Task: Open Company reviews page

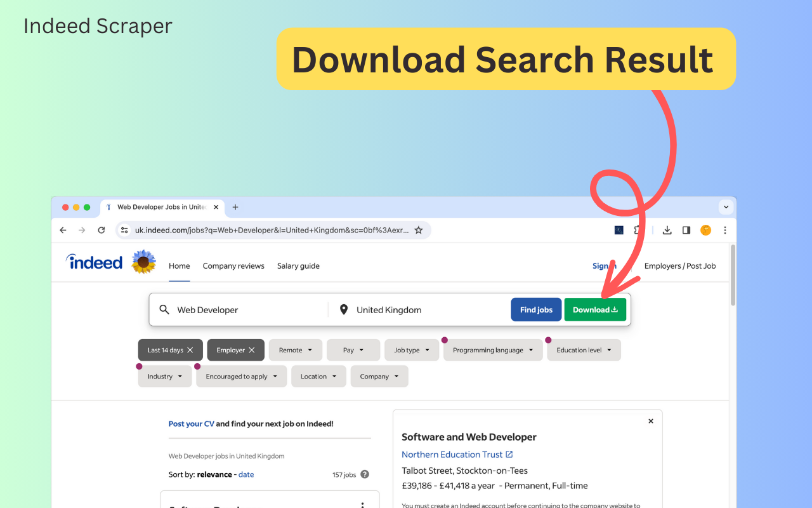Action: click(233, 266)
